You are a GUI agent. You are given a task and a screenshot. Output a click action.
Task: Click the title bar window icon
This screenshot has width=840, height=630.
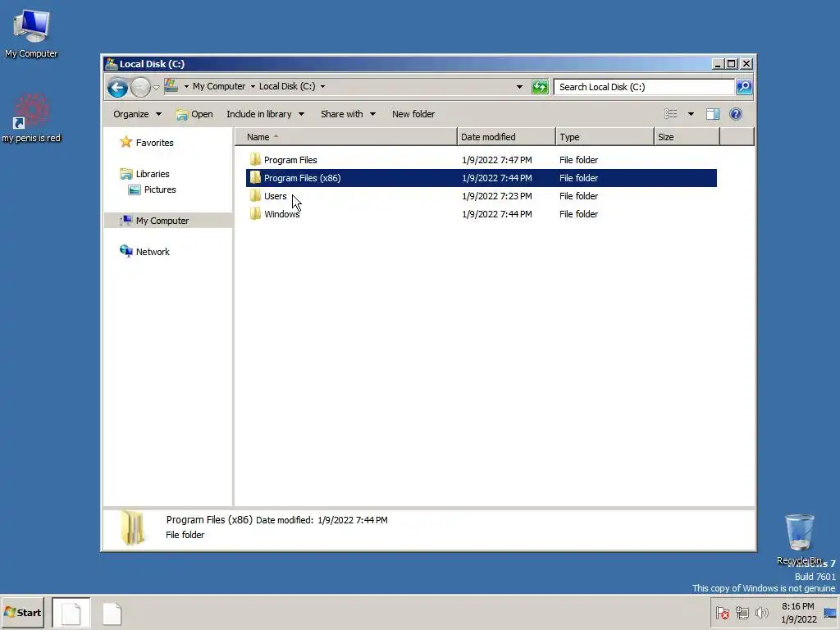(x=112, y=64)
